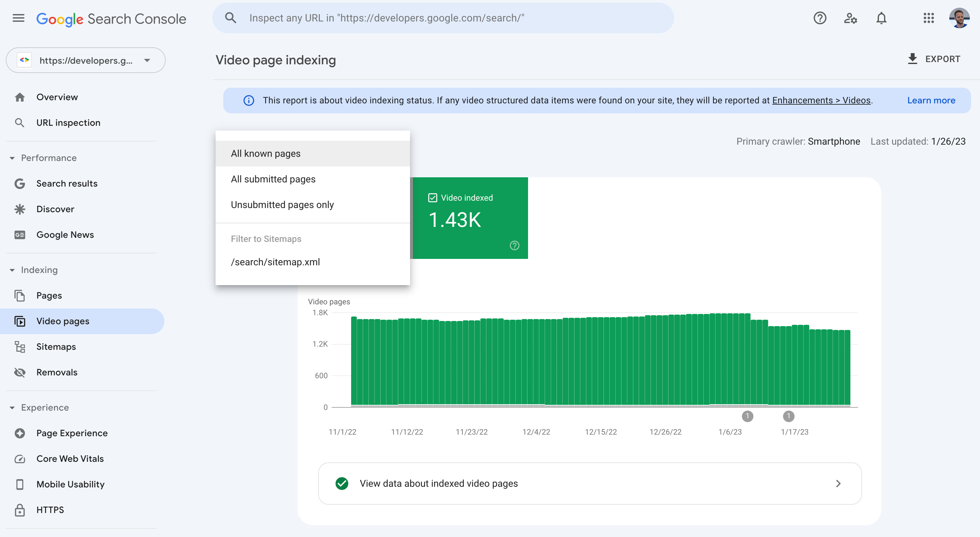Click the Removals sidebar icon

point(20,372)
